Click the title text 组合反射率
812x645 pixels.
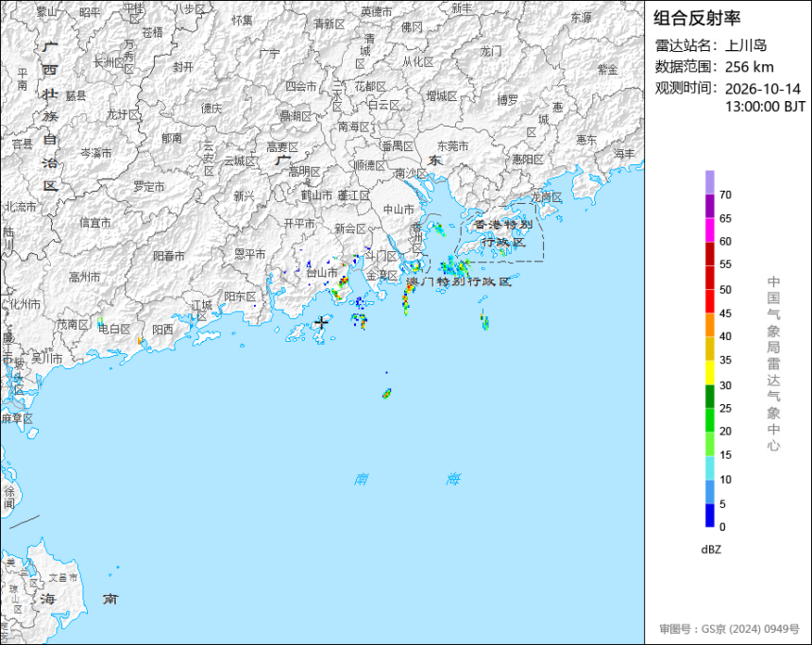pyautogui.click(x=697, y=18)
